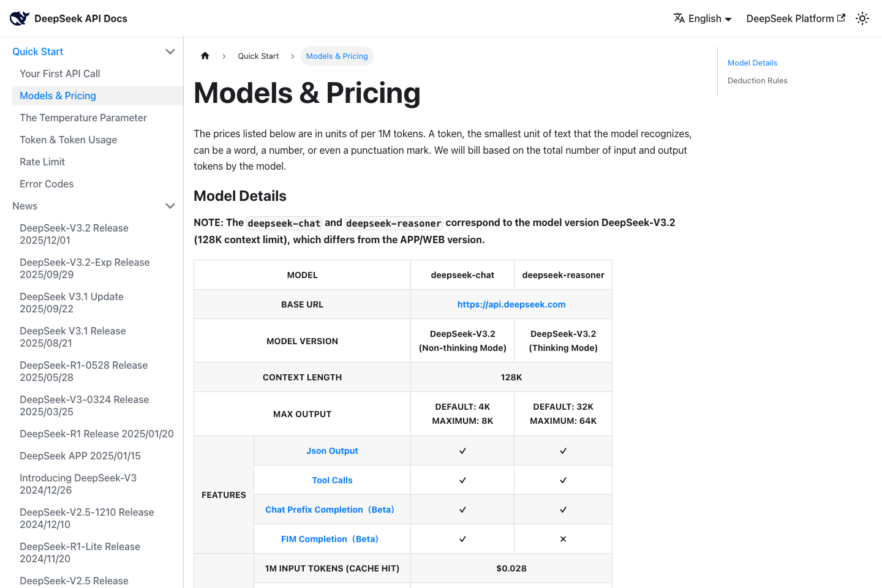Open the Json Output feature link
This screenshot has width=882, height=588.
332,450
